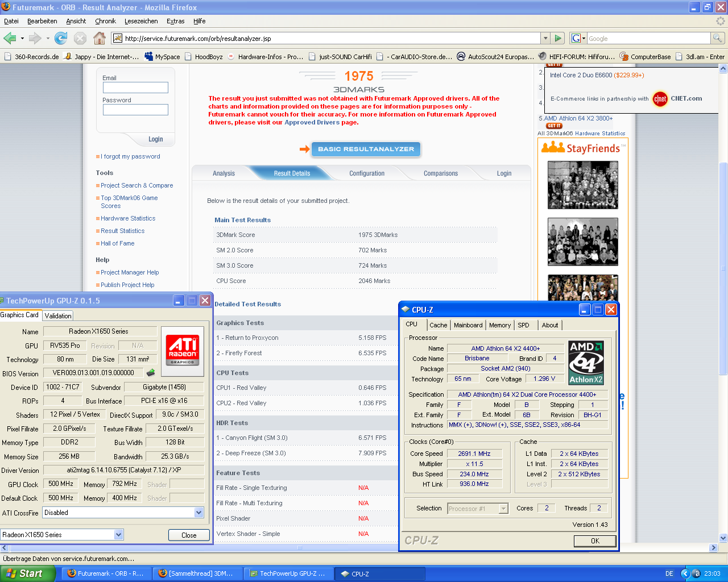Click the DE language indicator in tray

click(669, 573)
